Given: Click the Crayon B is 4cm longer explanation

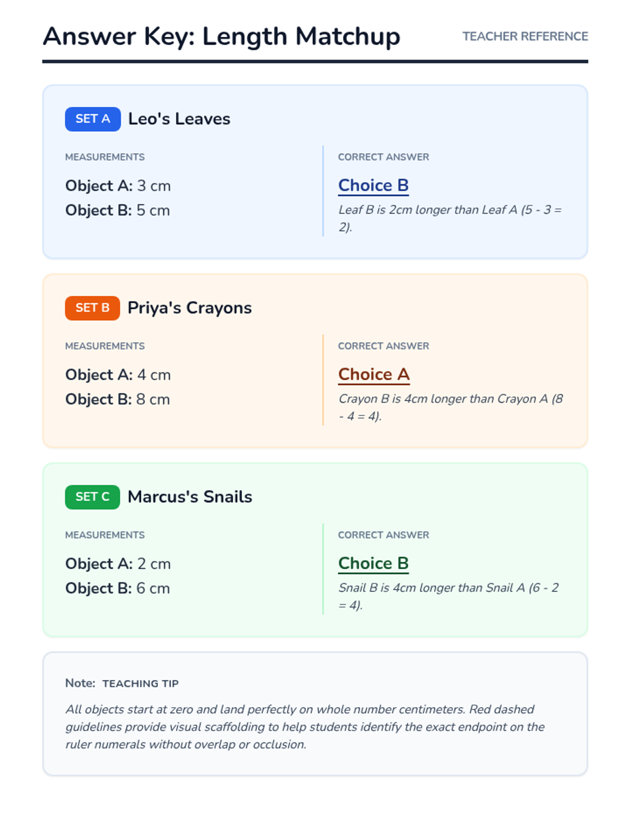Looking at the screenshot, I should 450,407.
